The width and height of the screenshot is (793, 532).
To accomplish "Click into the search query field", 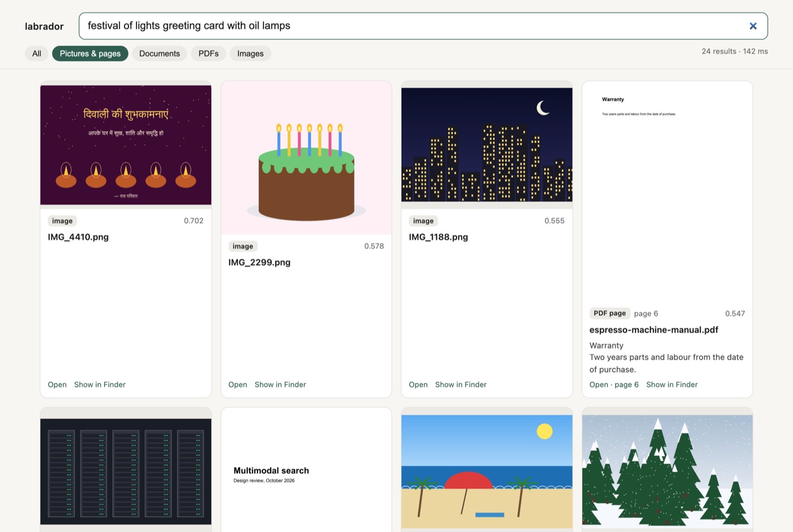I will [423, 26].
